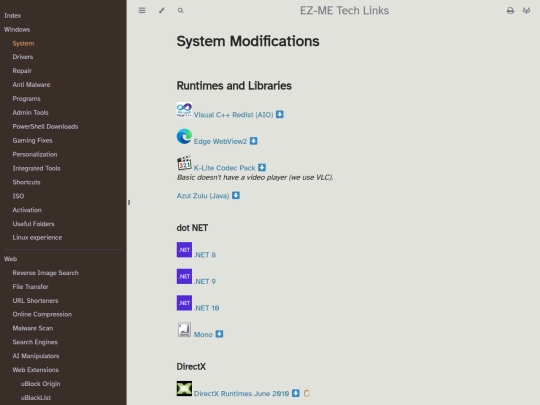The width and height of the screenshot is (540, 405).
Task: Click the .NET 8 purple logo icon
Action: pos(184,250)
